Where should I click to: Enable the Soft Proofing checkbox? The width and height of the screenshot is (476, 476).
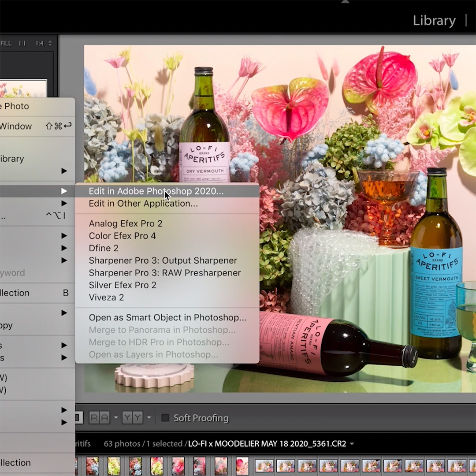coord(165,418)
